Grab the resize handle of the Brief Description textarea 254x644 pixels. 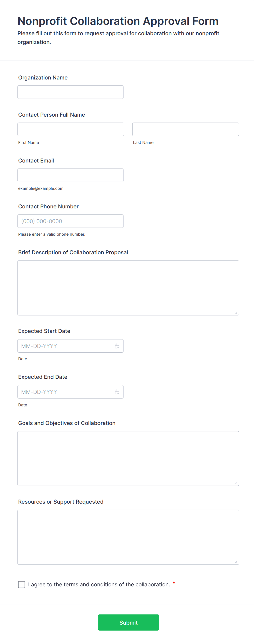pos(236,312)
